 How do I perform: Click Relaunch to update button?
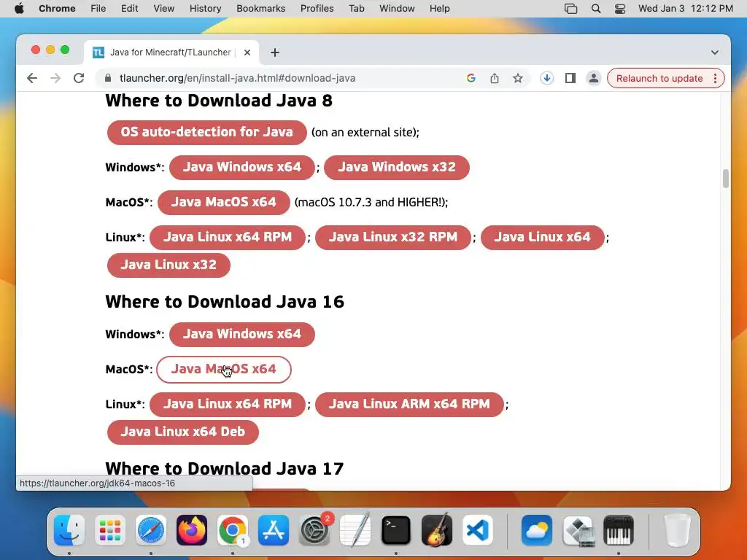(x=659, y=78)
